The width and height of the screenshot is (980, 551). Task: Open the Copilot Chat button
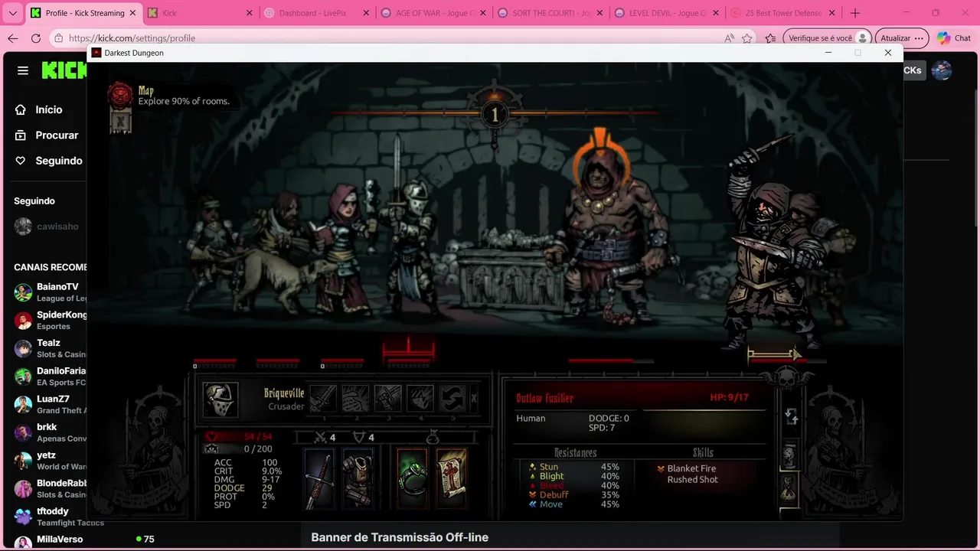point(954,38)
